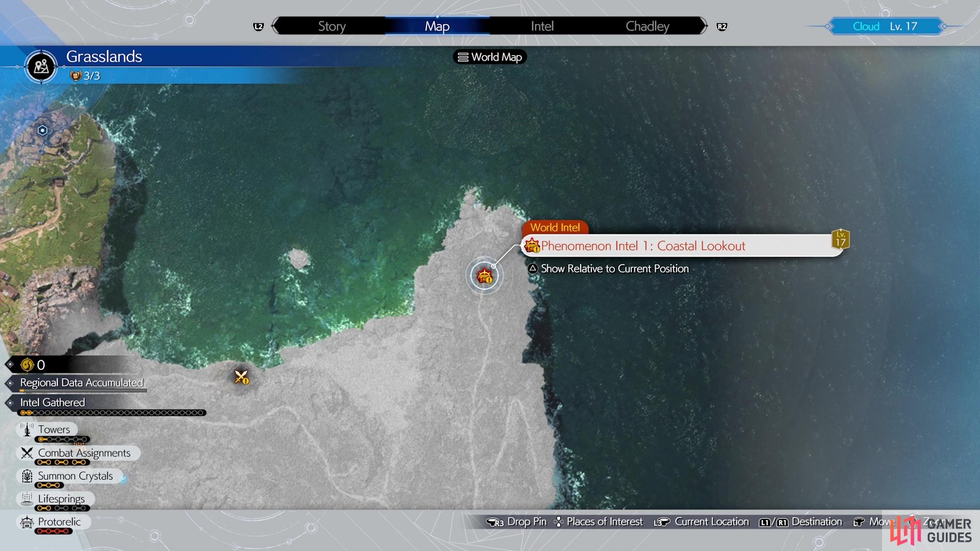Click the triangle button prompt icon
The height and width of the screenshot is (551, 980).
(x=533, y=268)
